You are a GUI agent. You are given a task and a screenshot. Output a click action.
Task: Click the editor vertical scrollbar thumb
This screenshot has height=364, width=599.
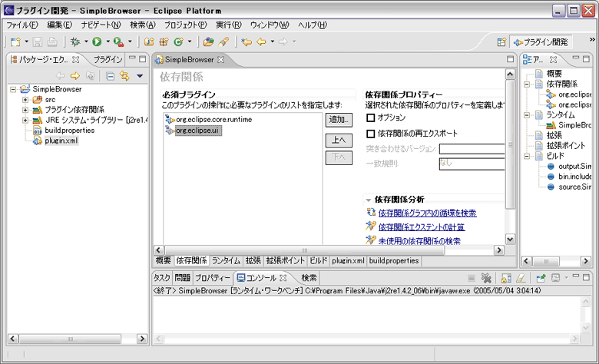click(510, 145)
